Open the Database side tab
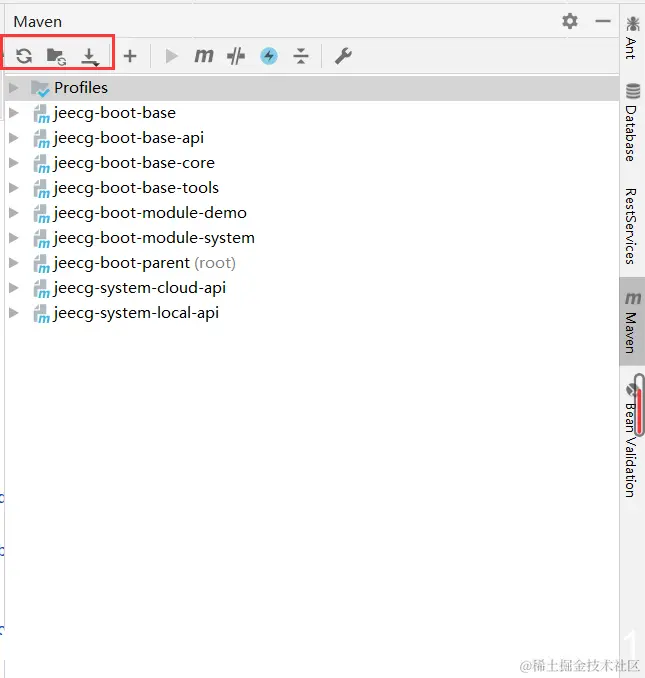The width and height of the screenshot is (645, 678). (x=632, y=122)
